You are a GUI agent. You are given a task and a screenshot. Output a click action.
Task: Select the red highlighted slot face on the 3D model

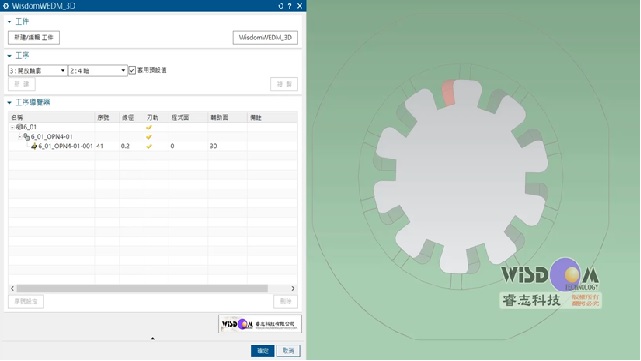tap(448, 93)
